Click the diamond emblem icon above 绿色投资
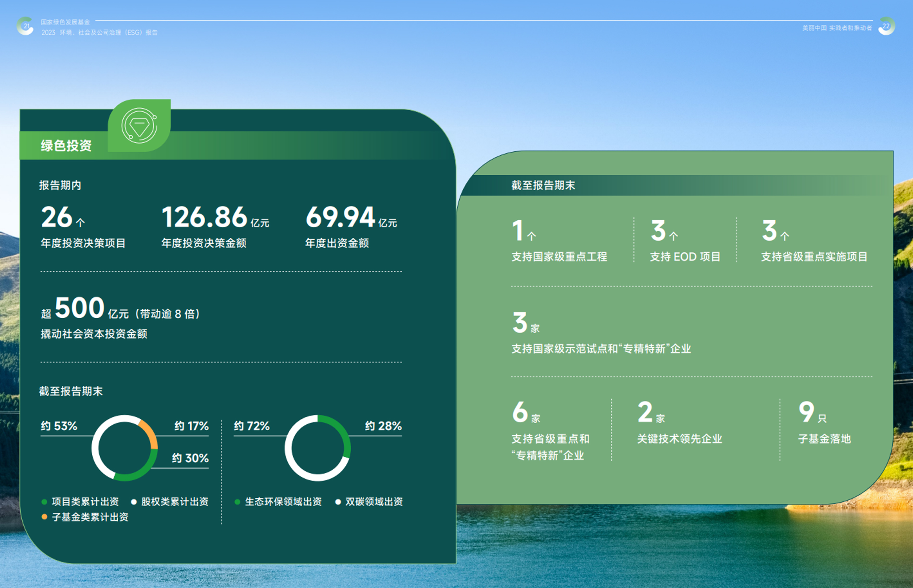Screen dimensions: 913x588 tap(140, 126)
